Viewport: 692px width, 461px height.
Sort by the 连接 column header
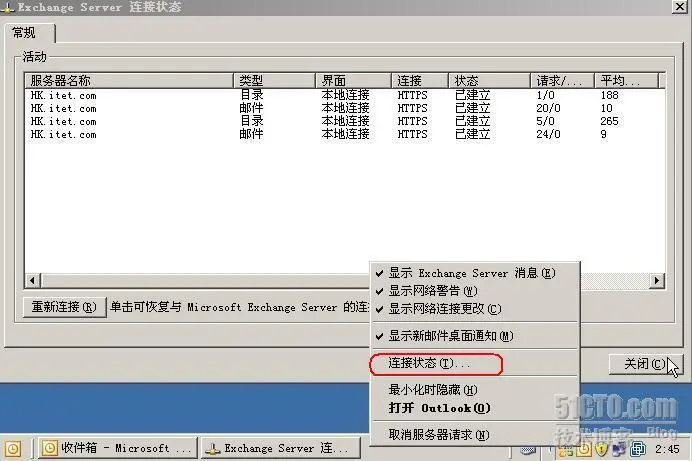point(420,81)
